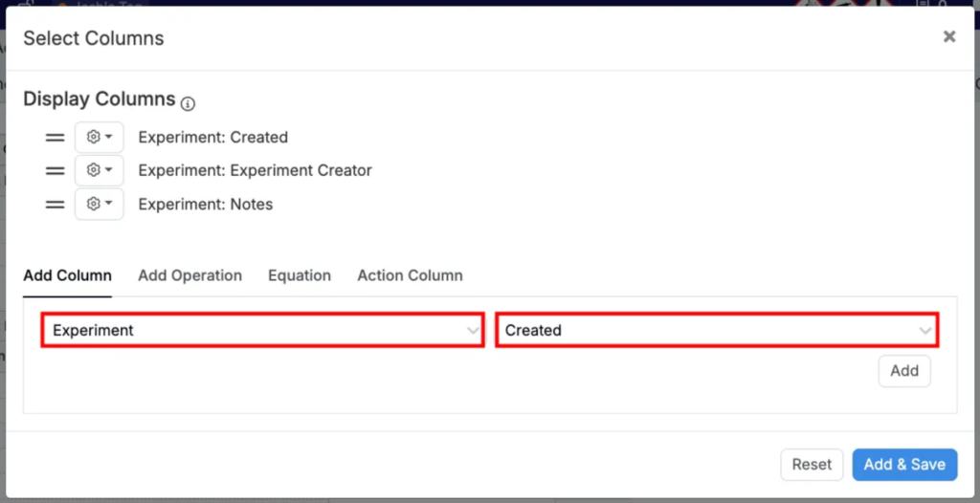The image size is (980, 503).
Task: Click the Experiment: Experiment Creator column entry
Action: (x=255, y=171)
